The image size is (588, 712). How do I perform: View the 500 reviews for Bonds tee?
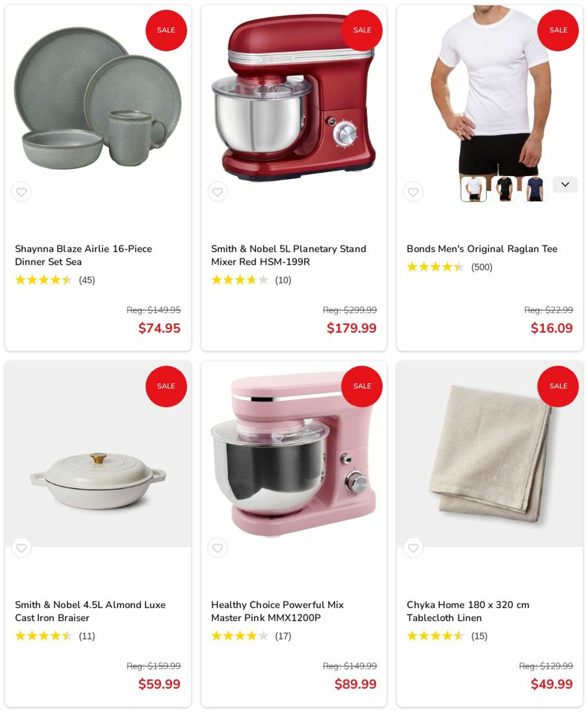(482, 267)
